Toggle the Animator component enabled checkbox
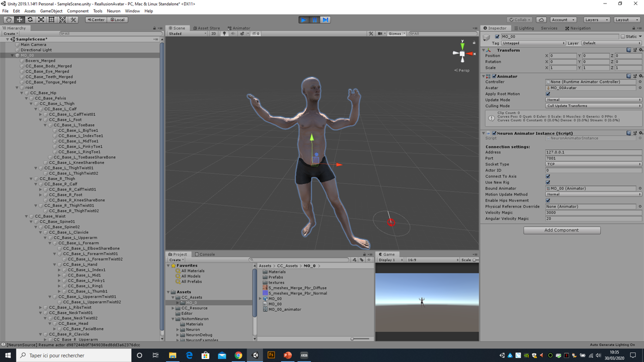Screen dimensions: 644x362 point(494,76)
